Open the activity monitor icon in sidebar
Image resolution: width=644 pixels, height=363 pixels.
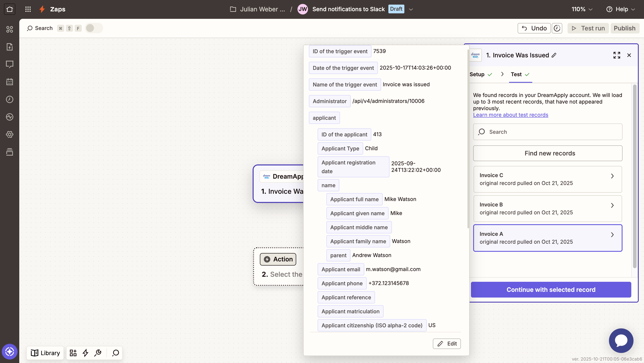9,117
